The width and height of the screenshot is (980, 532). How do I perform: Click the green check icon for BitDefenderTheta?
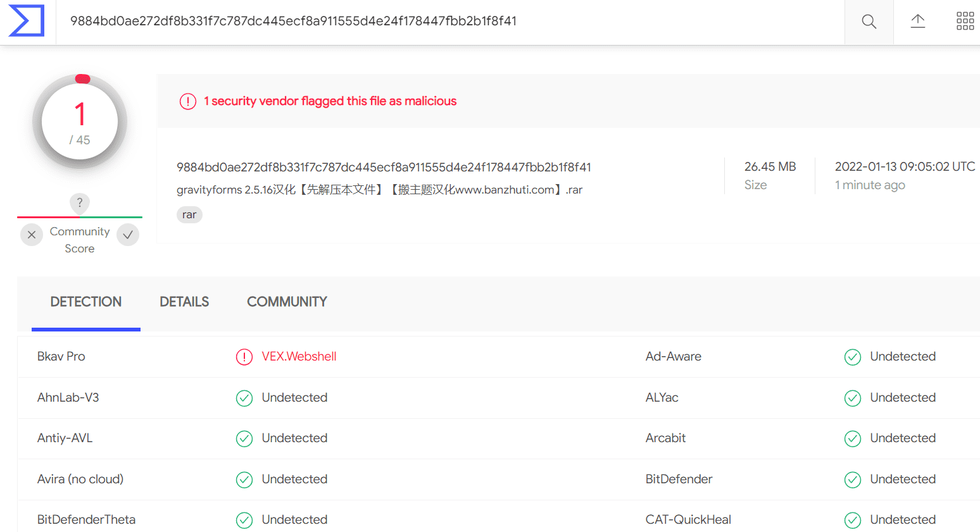pos(244,520)
